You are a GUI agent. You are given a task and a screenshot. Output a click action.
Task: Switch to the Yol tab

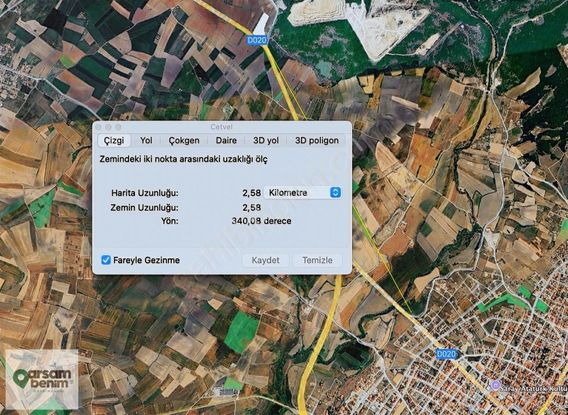(x=146, y=141)
